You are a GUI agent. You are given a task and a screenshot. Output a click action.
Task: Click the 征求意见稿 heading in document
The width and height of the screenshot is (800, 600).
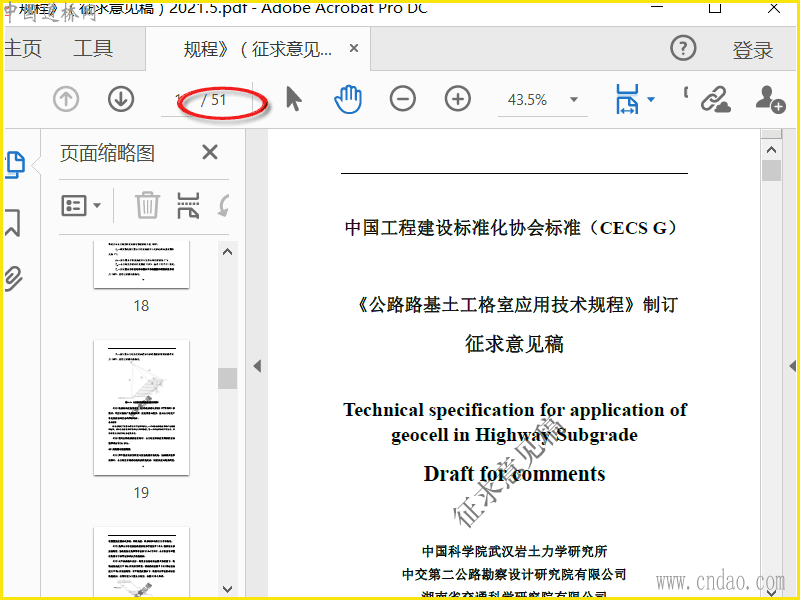514,344
